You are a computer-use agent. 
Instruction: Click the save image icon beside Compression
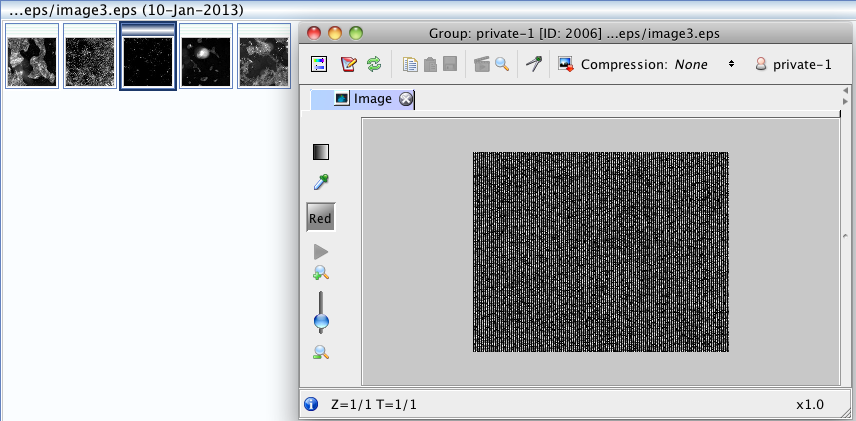pyautogui.click(x=566, y=64)
